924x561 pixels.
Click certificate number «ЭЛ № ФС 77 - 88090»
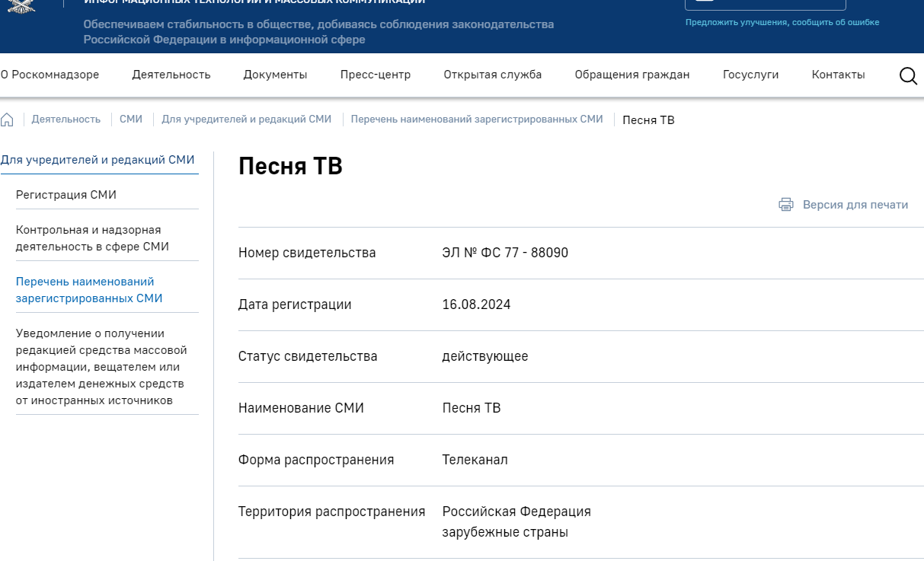[505, 253]
